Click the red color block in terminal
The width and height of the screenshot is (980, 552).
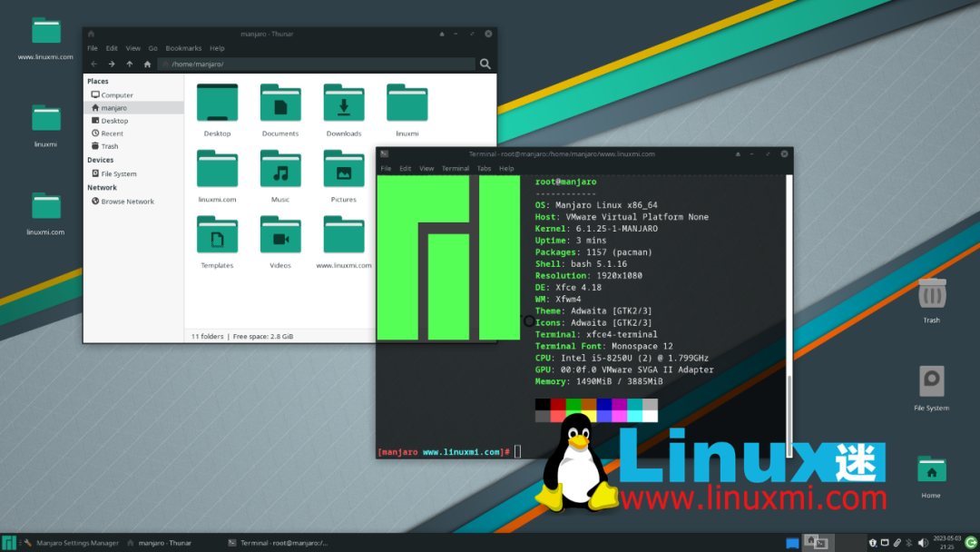click(x=557, y=404)
